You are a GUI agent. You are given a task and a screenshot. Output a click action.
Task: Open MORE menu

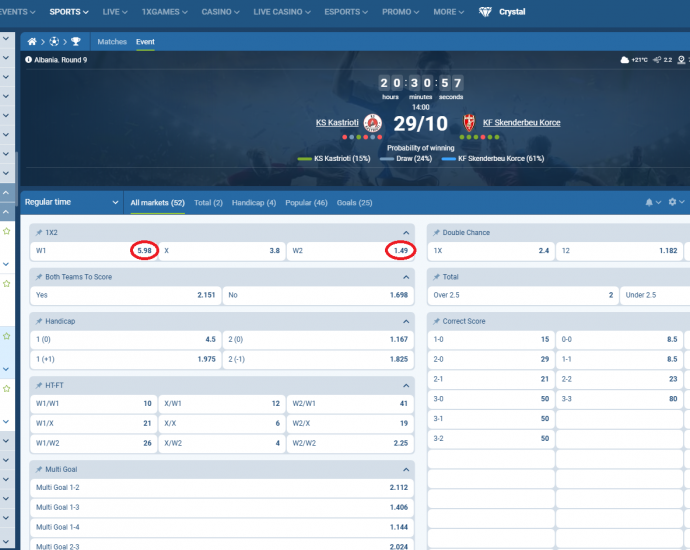click(448, 12)
